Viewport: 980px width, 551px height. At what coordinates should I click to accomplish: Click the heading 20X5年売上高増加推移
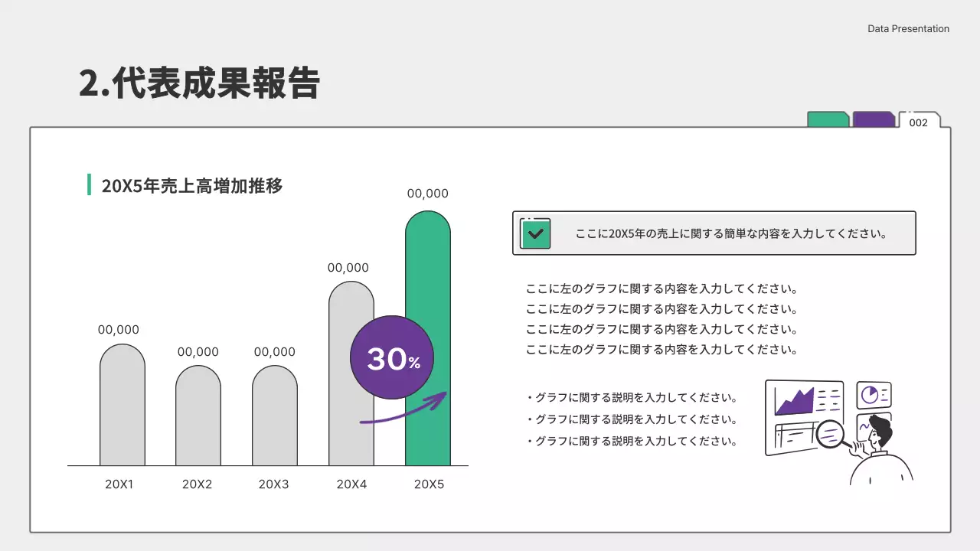point(192,185)
